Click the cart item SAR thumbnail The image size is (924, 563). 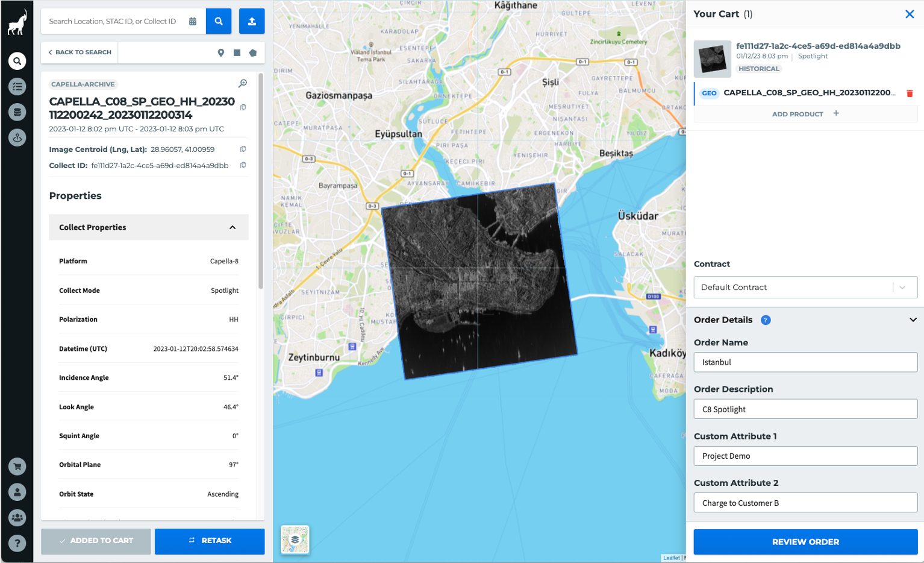(713, 59)
